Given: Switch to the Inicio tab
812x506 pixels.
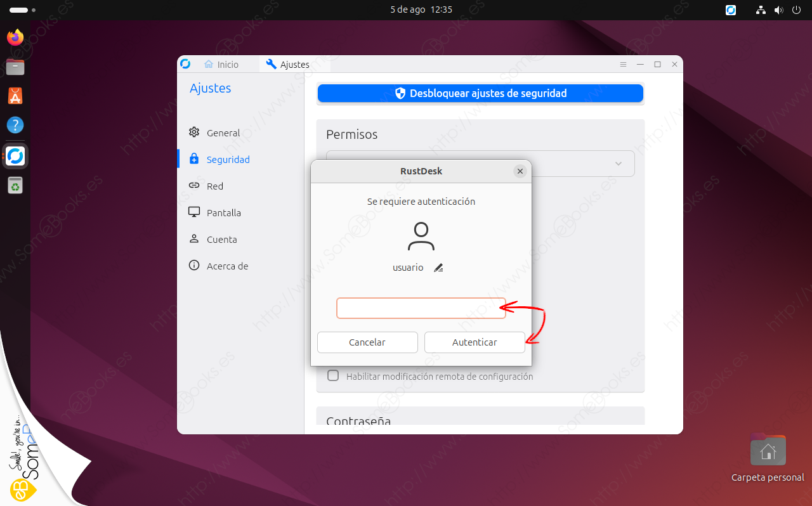Looking at the screenshot, I should 221,65.
